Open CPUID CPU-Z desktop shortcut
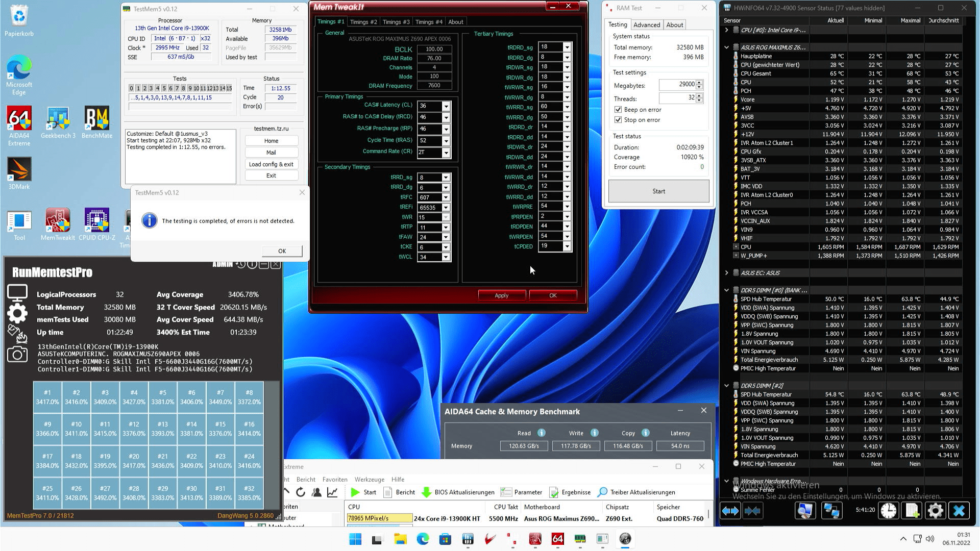Viewport: 980px width, 551px height. [97, 224]
